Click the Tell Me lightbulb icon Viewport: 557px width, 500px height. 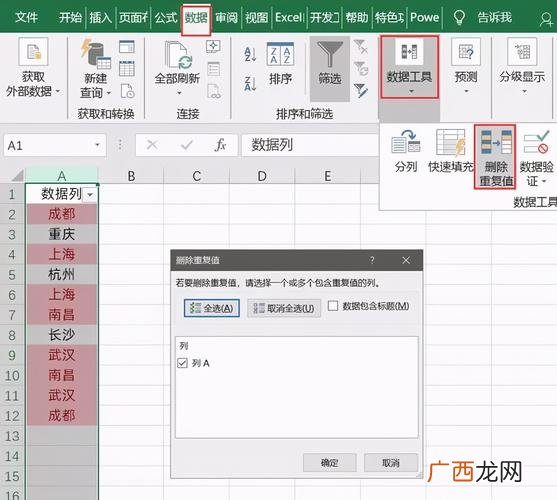coord(459,17)
